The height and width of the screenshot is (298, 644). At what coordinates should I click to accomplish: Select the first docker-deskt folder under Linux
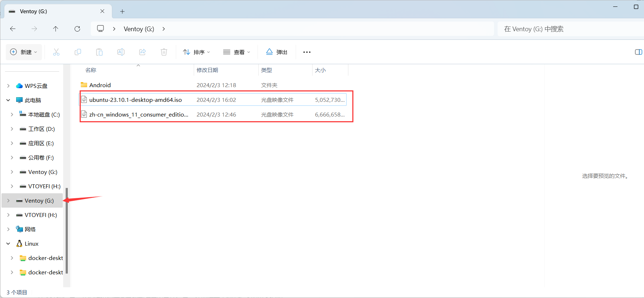[46, 258]
